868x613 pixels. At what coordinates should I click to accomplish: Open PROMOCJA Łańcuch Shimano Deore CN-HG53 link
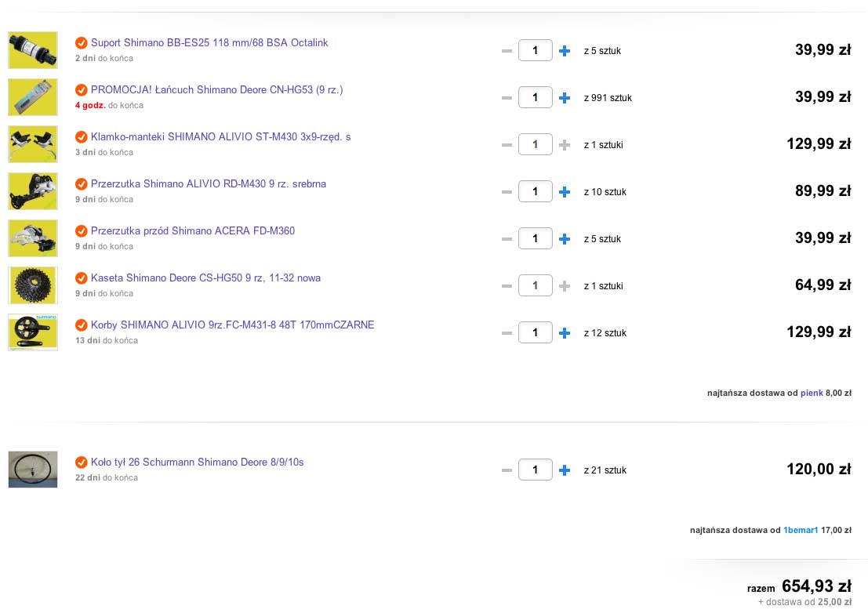click(x=217, y=89)
